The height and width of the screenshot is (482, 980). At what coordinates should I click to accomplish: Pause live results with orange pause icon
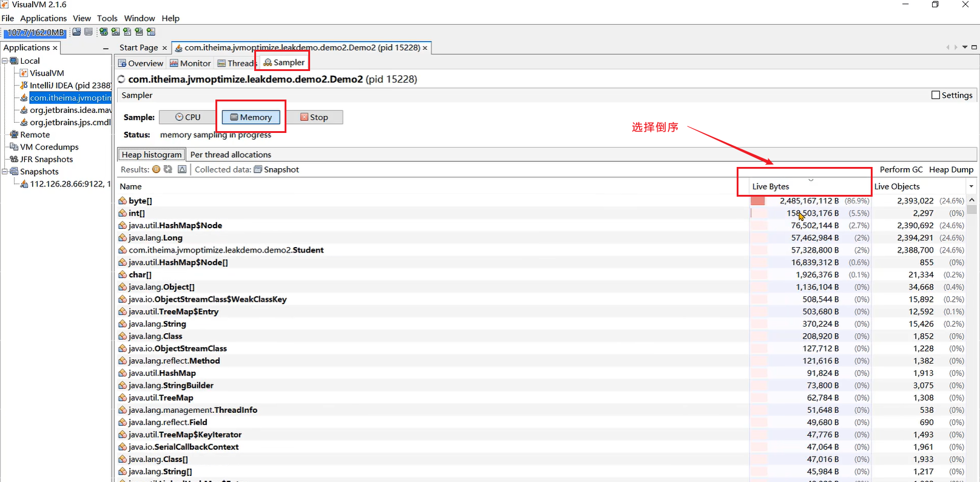tap(157, 169)
